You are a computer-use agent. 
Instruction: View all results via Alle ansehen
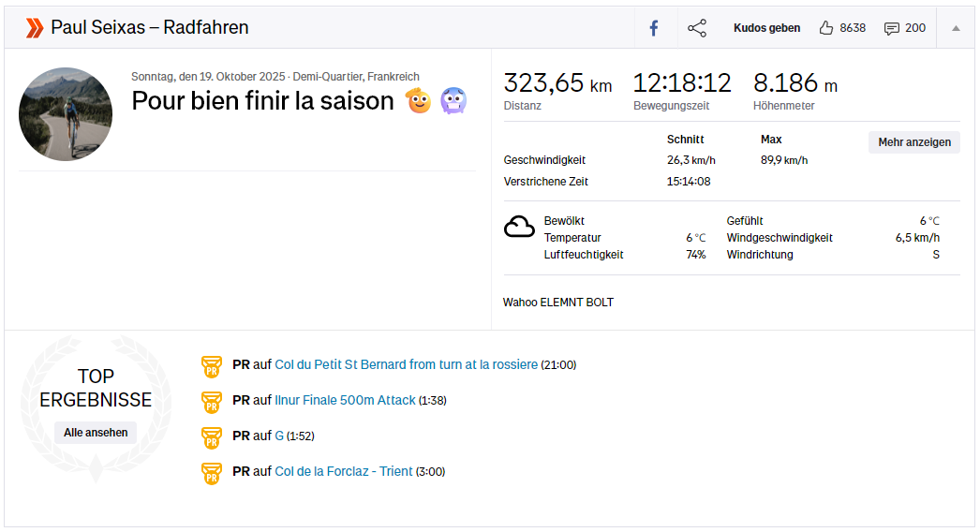pyautogui.click(x=96, y=433)
